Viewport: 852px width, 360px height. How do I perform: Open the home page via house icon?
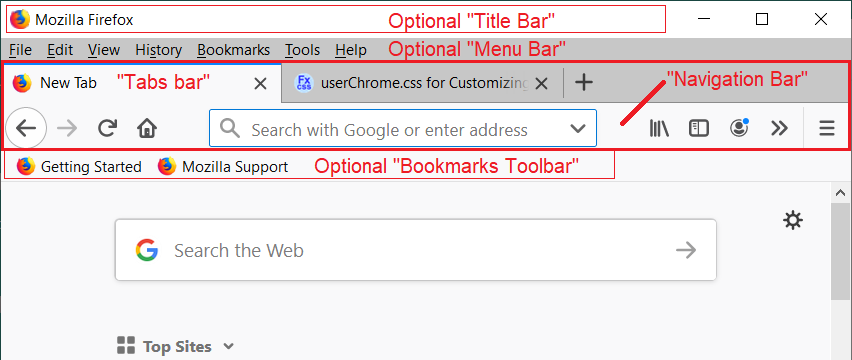(x=147, y=129)
